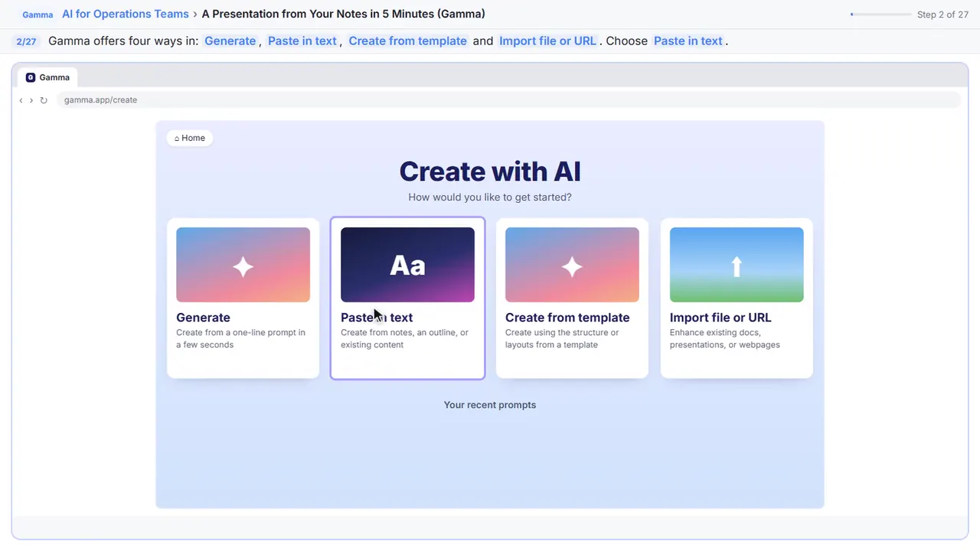This screenshot has height=551, width=980.
Task: Click the Gamma favicon in the browser tab
Action: (x=31, y=77)
